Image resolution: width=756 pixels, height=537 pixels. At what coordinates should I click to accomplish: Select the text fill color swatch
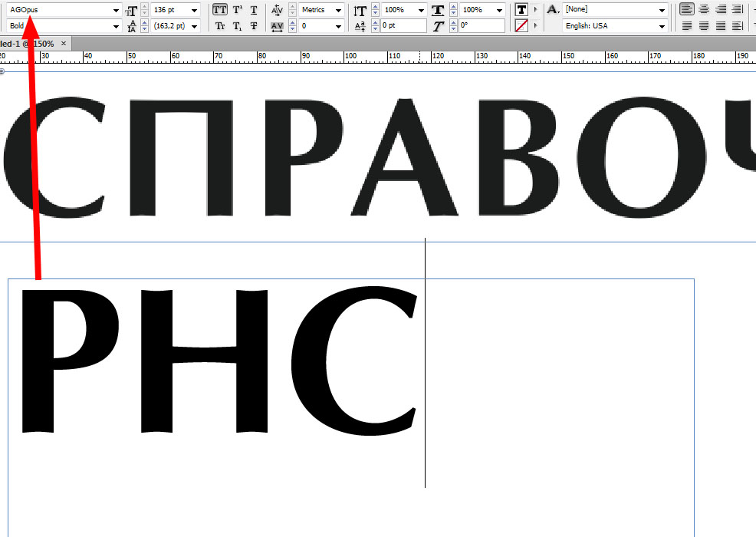(x=521, y=10)
